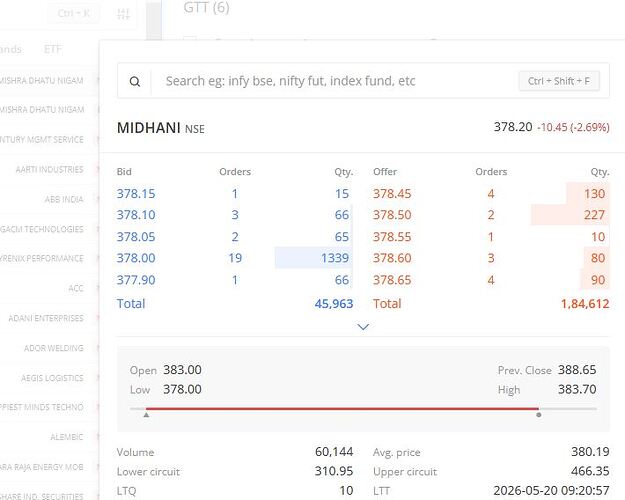This screenshot has height=500, width=625.
Task: Select ADOR WELDING in watchlist
Action: (53, 348)
